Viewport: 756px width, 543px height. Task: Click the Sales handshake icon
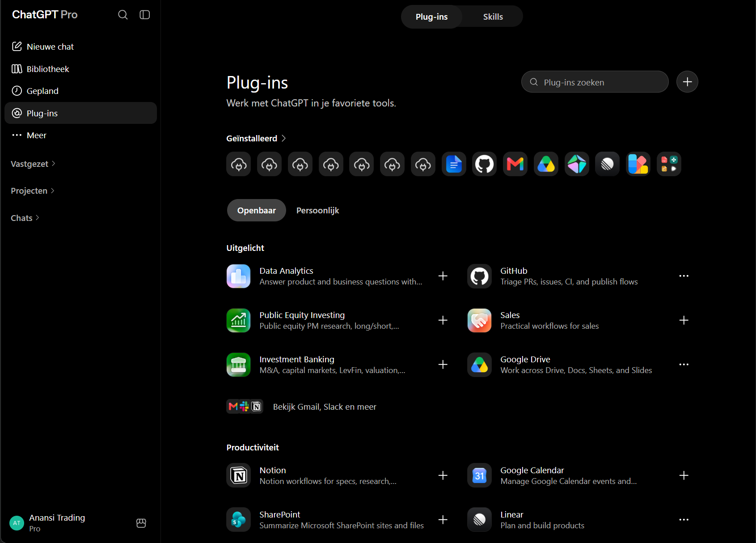[x=480, y=320]
